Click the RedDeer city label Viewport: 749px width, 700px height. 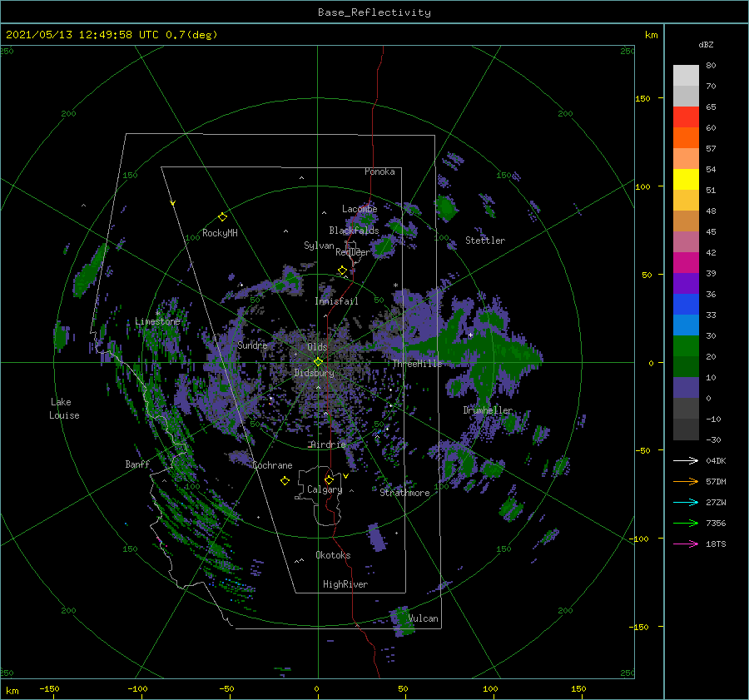coord(353,252)
